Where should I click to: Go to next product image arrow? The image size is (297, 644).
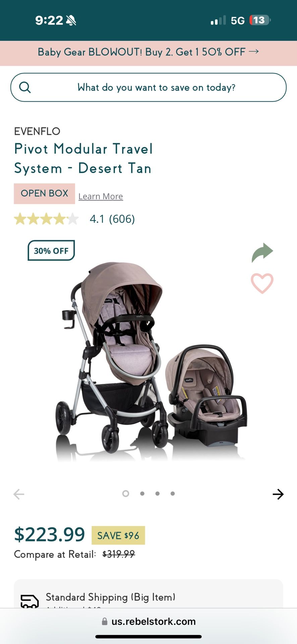pyautogui.click(x=278, y=494)
